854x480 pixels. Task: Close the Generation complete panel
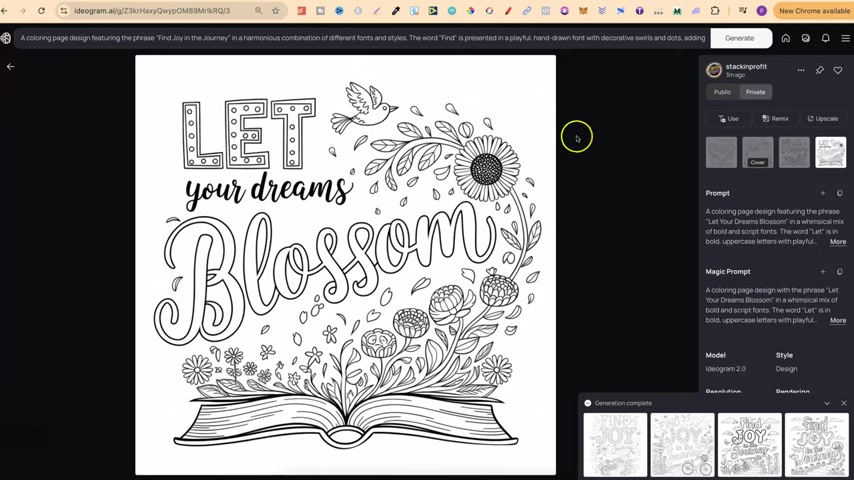pos(844,403)
